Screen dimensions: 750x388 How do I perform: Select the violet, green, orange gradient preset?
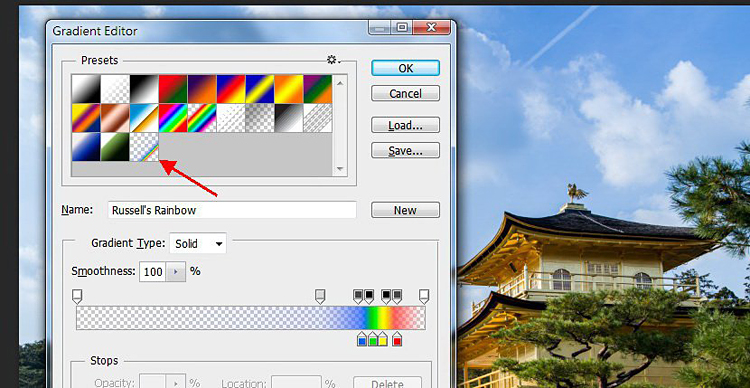pos(318,89)
